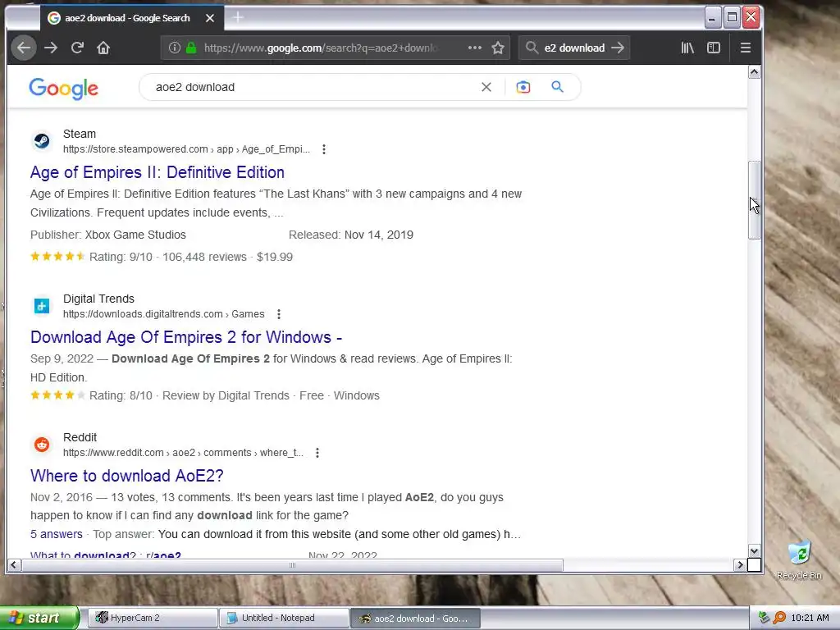The height and width of the screenshot is (630, 840).
Task: Select the Recycle Bin desktop icon
Action: 799,559
